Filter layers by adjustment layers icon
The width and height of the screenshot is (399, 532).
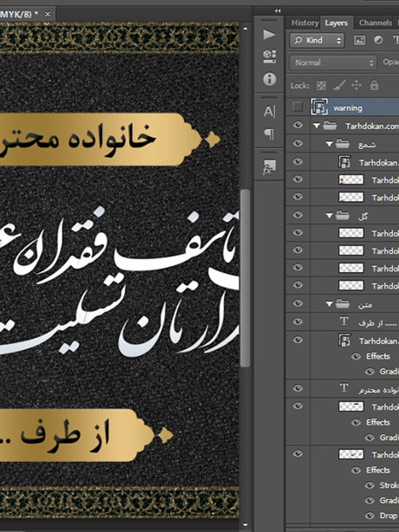[x=377, y=40]
